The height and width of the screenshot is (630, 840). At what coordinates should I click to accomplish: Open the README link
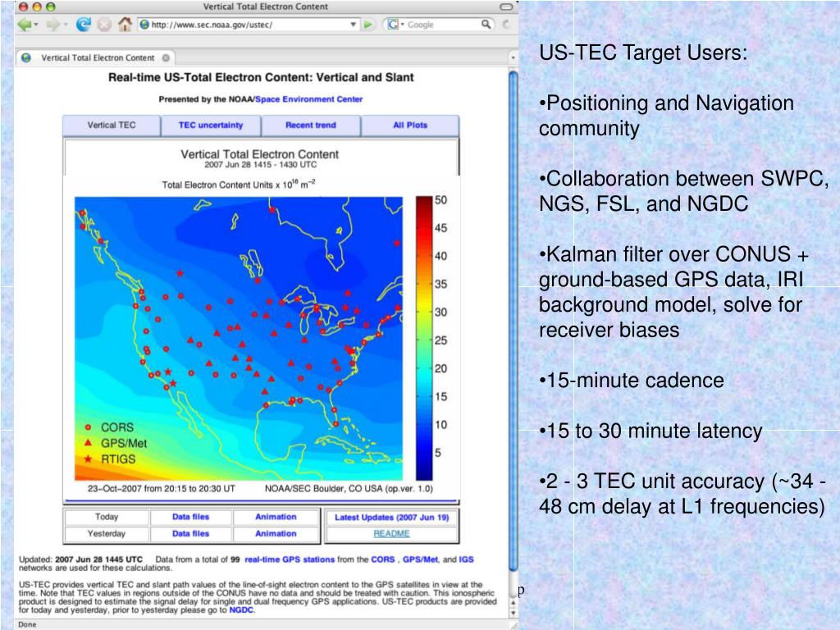pyautogui.click(x=391, y=533)
